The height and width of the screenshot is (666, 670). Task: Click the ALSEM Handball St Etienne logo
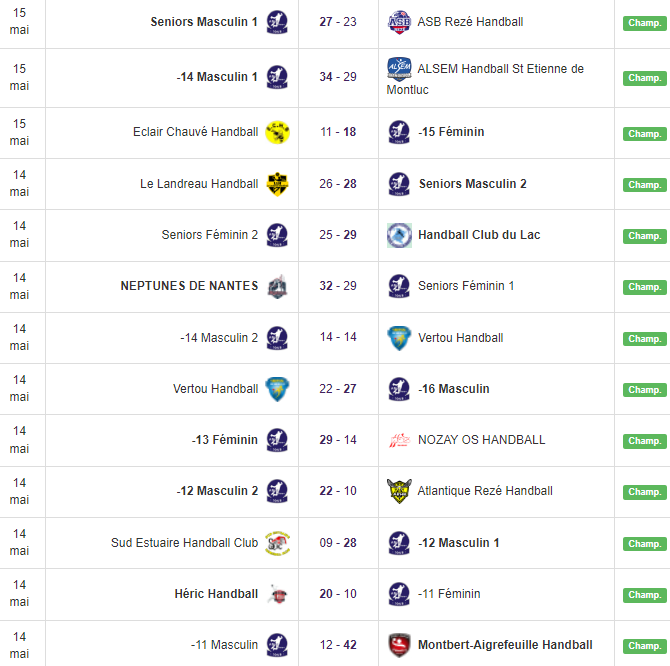pyautogui.click(x=399, y=69)
